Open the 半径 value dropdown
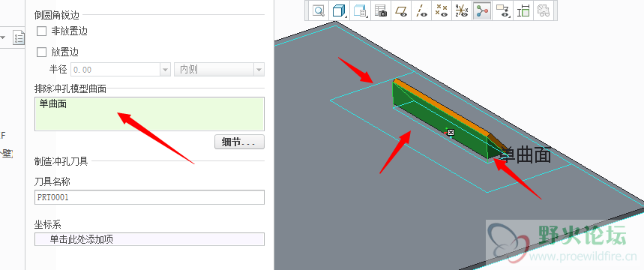644x270 pixels. click(x=166, y=70)
